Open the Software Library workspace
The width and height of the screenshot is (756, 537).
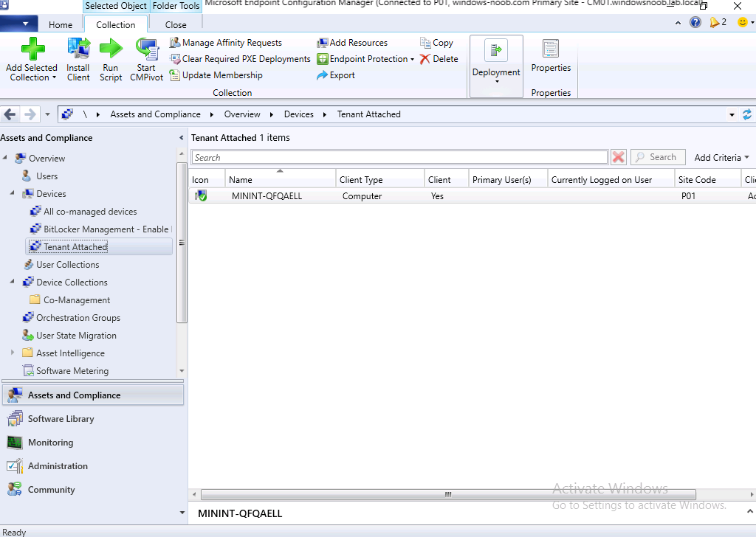(x=92, y=419)
